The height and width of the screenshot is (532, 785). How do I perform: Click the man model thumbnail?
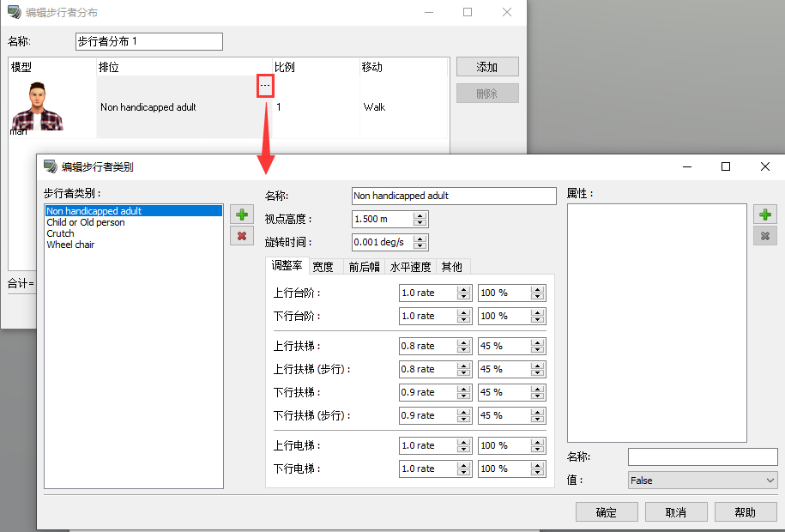[38, 106]
